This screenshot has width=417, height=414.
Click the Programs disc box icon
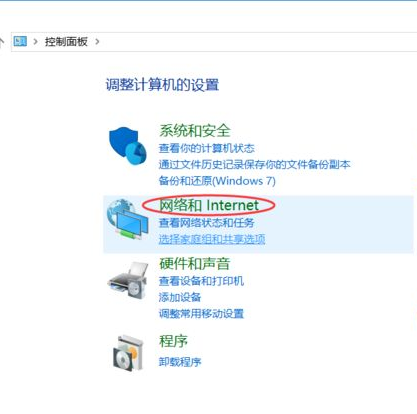(x=128, y=353)
